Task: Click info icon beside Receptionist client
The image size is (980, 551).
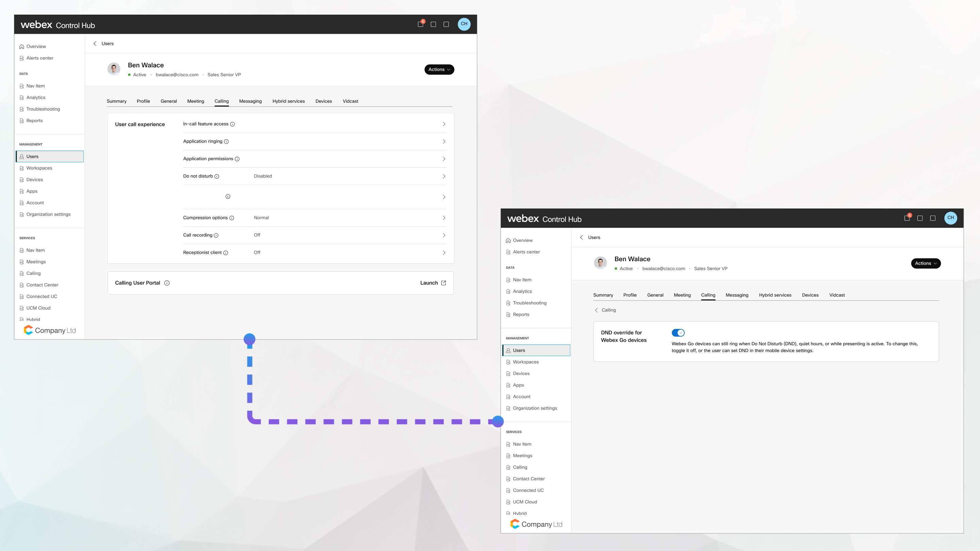Action: pyautogui.click(x=226, y=253)
